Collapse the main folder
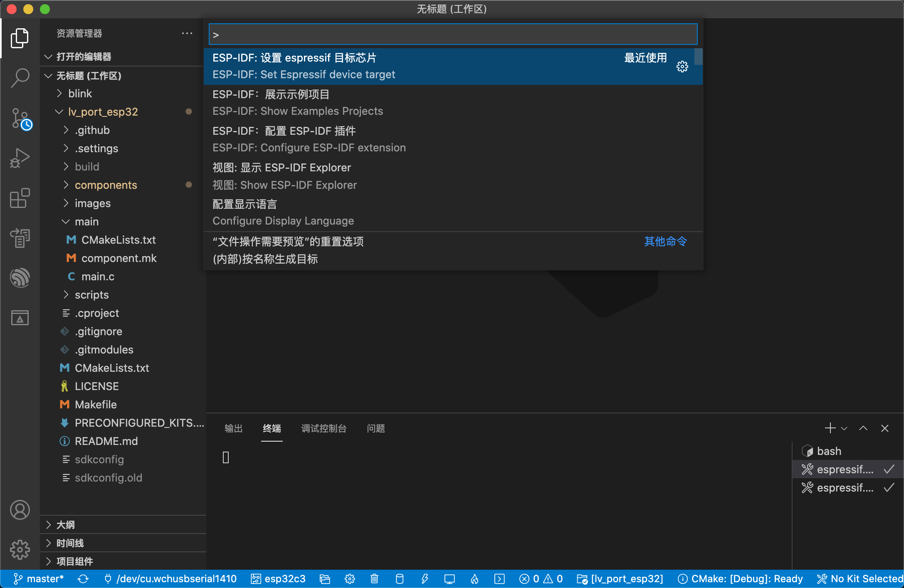Image resolution: width=904 pixels, height=588 pixels. click(86, 222)
